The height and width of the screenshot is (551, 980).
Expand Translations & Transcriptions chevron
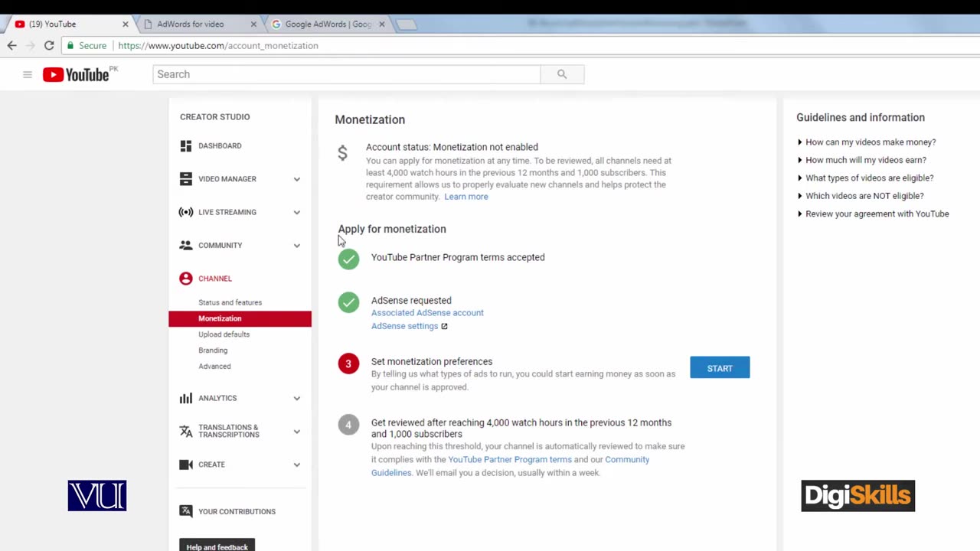coord(297,432)
